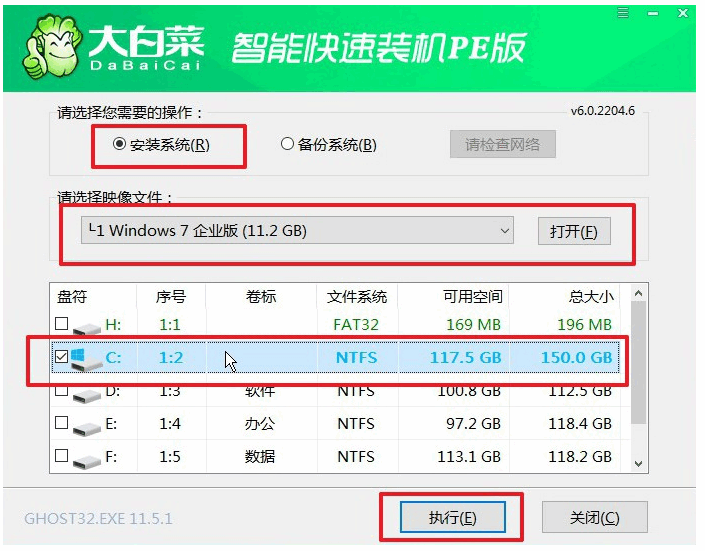Click the 可用空间 column header

[473, 296]
